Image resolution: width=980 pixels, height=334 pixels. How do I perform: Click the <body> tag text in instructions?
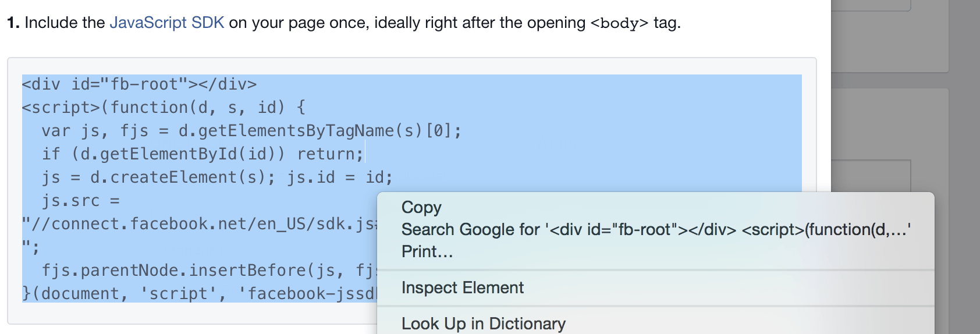(x=619, y=23)
